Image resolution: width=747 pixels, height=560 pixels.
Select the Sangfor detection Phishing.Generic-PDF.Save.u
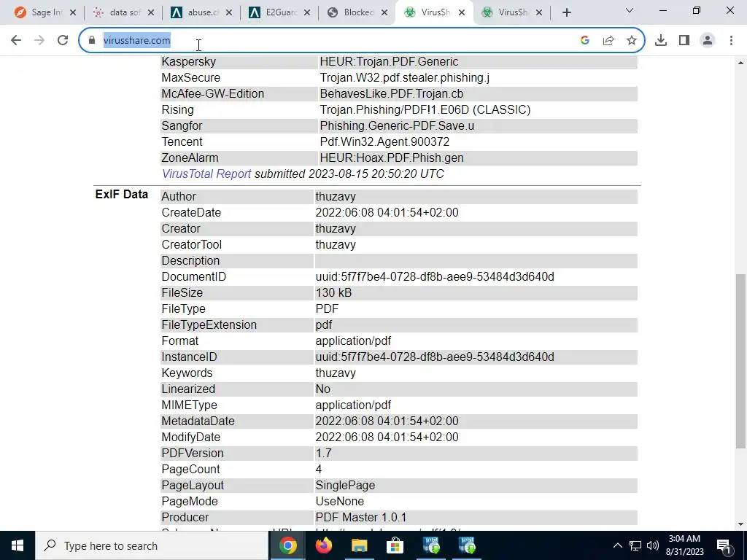click(x=397, y=125)
